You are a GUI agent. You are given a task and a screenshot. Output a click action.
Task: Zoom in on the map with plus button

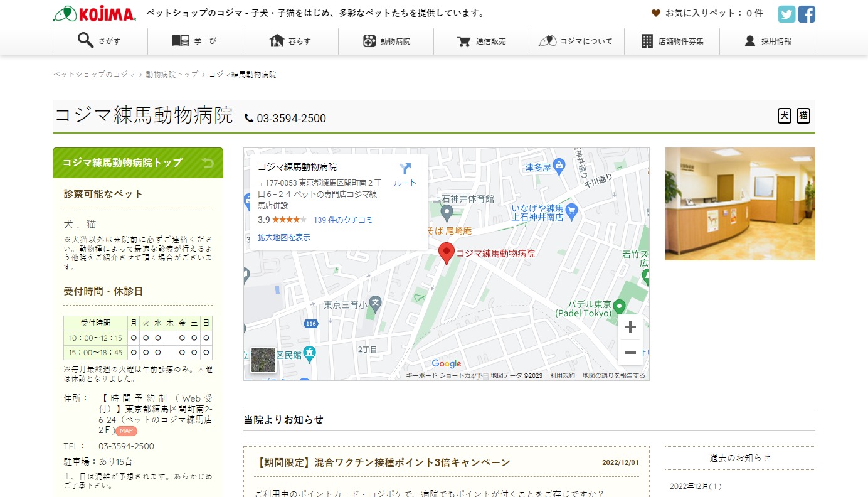pyautogui.click(x=630, y=327)
